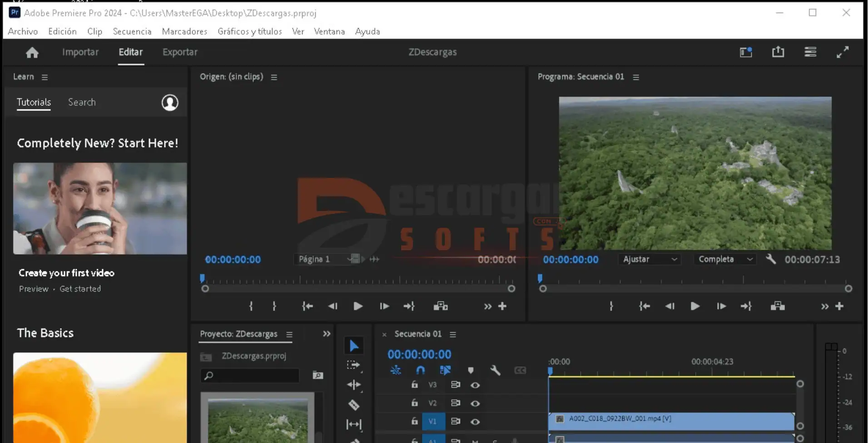Select the Selection tool arrow
The width and height of the screenshot is (868, 443).
[354, 346]
